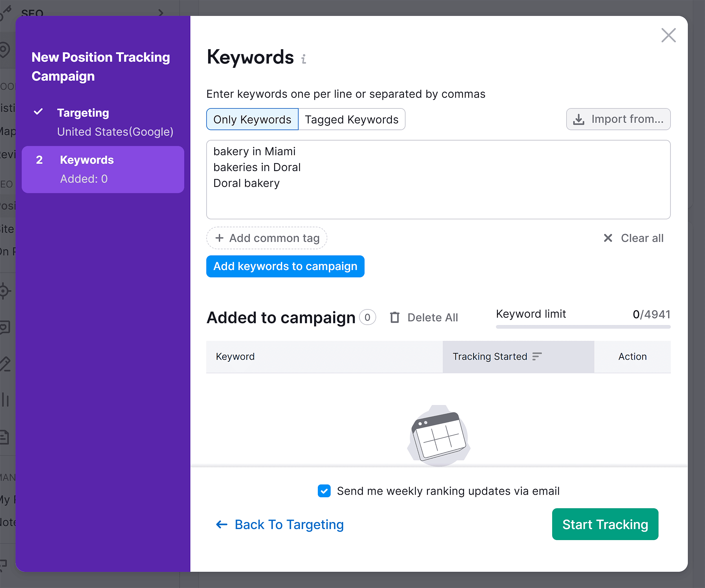Viewport: 705px width, 588px height.
Task: Click the import download icon
Action: 578,119
